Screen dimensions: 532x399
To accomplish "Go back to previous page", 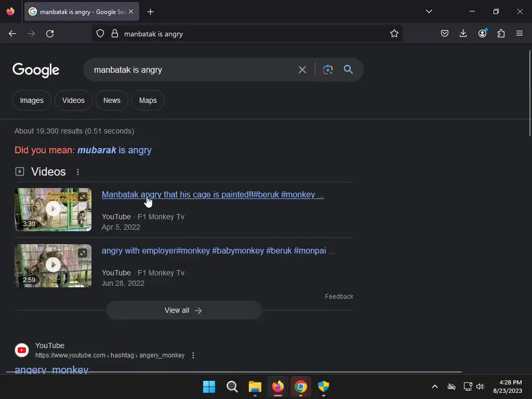I will point(12,34).
